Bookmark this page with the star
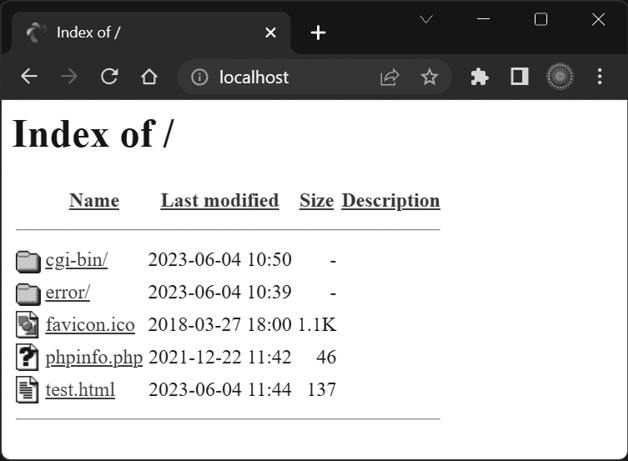 429,77
